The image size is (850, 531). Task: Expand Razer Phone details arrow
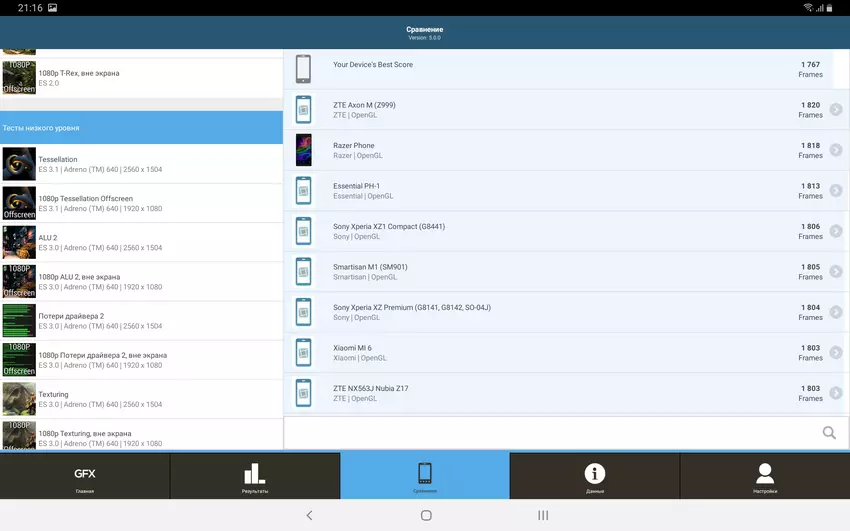[x=835, y=150]
